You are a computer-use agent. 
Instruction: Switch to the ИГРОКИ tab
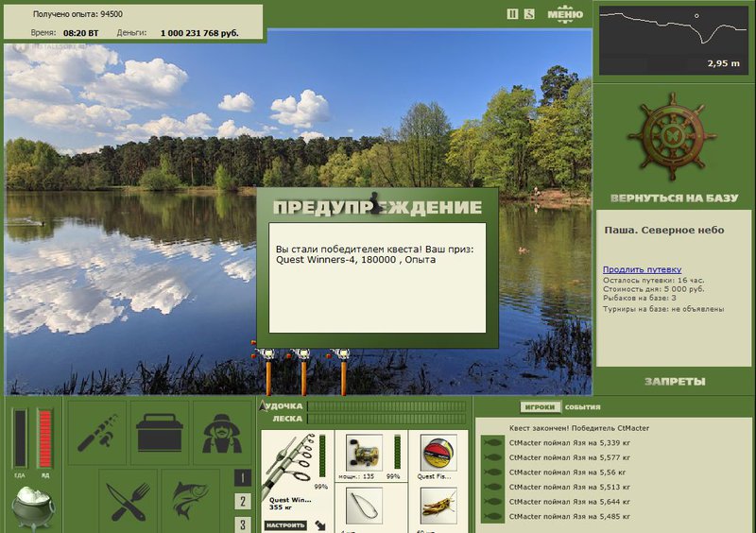540,407
